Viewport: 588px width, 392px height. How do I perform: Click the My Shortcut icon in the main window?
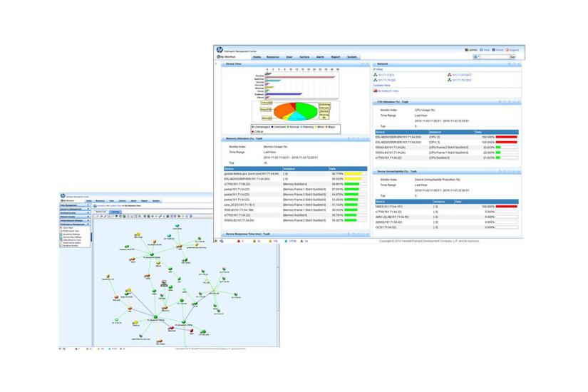tap(218, 56)
